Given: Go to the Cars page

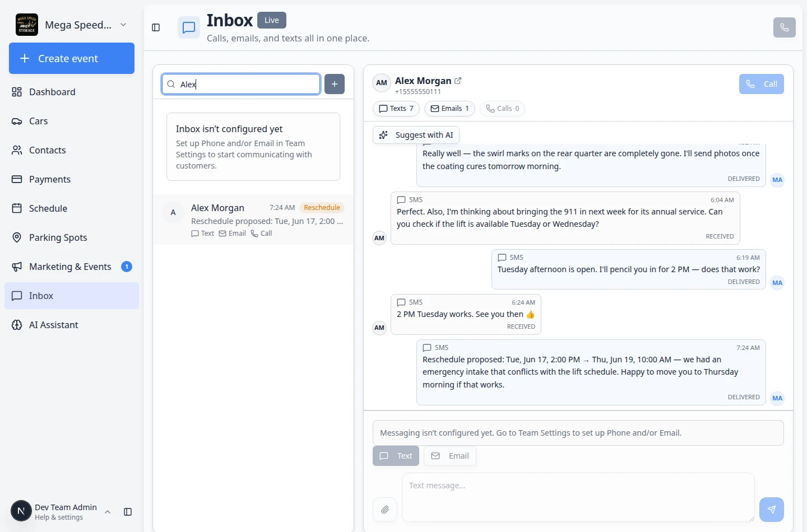Looking at the screenshot, I should (72, 121).
